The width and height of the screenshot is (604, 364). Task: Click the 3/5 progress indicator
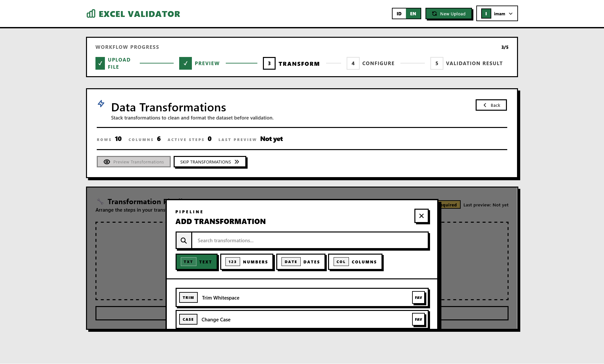pyautogui.click(x=505, y=47)
